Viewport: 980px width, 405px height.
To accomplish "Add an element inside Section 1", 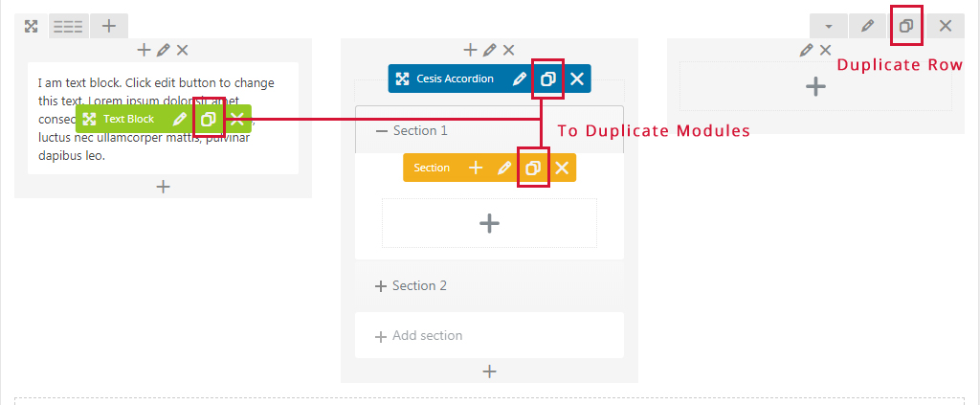I will coord(489,223).
